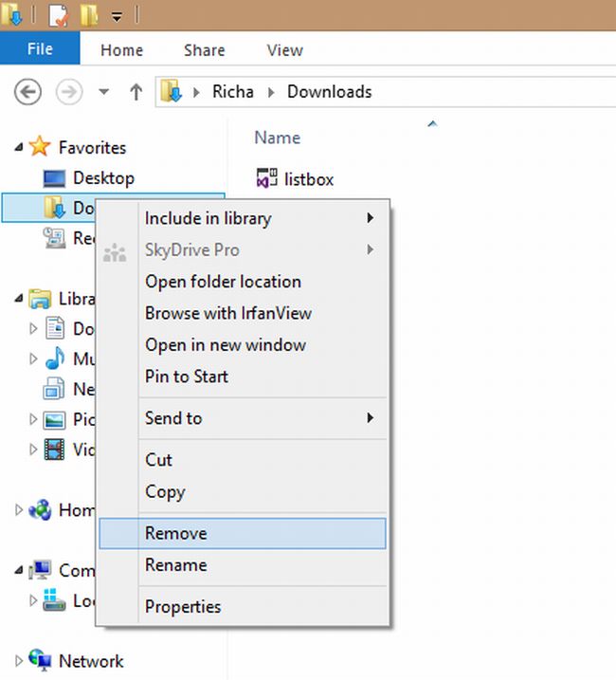Screen dimensions: 616x680
Task: Switch to the View ribbon tab
Action: coord(285,50)
